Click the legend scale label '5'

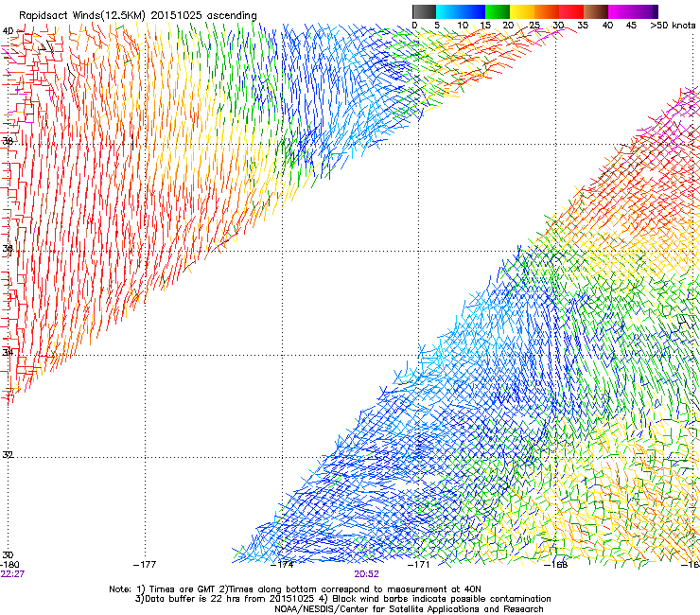[x=437, y=25]
